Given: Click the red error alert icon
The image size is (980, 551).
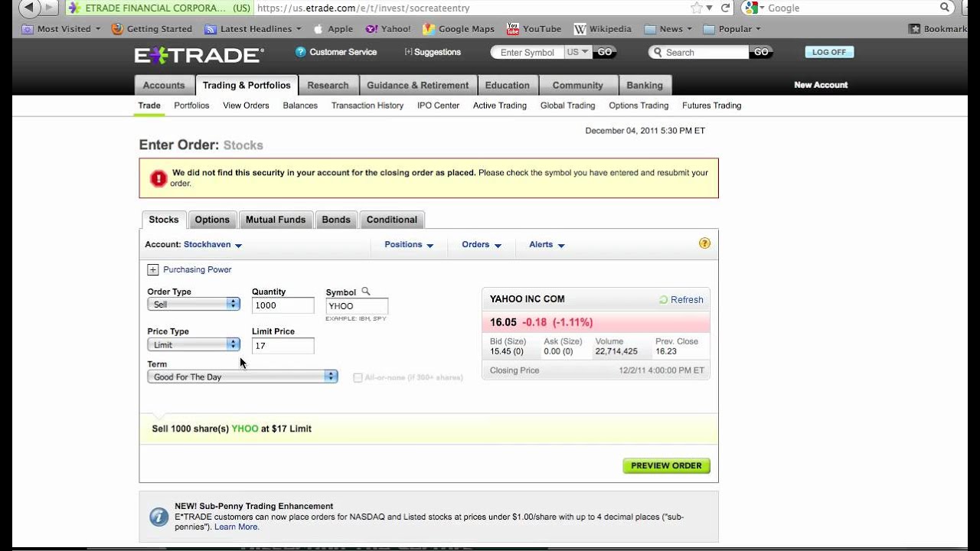Looking at the screenshot, I should coord(158,178).
